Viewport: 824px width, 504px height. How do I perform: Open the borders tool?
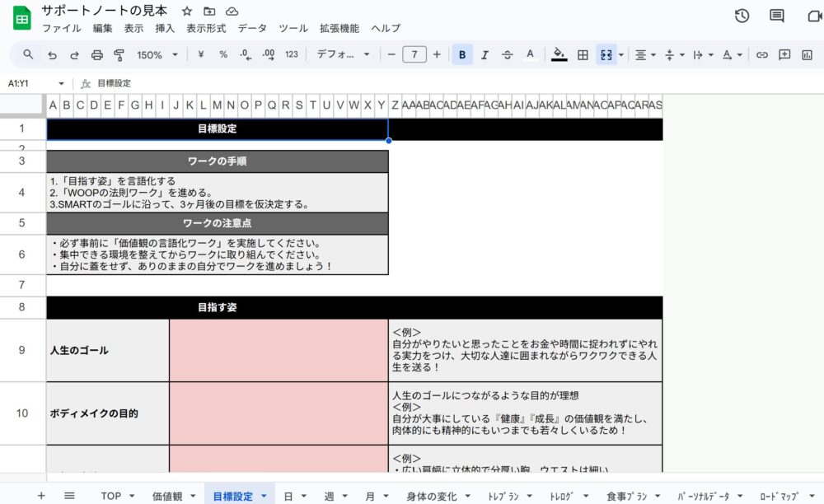[x=583, y=54]
